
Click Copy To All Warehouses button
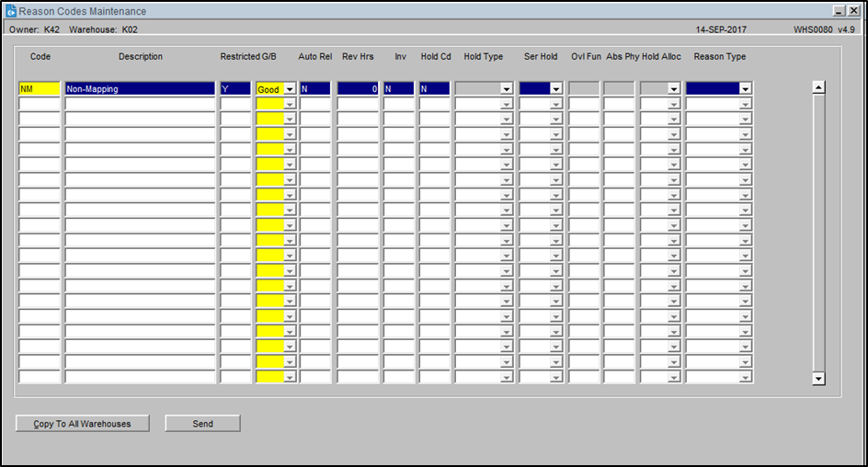83,423
